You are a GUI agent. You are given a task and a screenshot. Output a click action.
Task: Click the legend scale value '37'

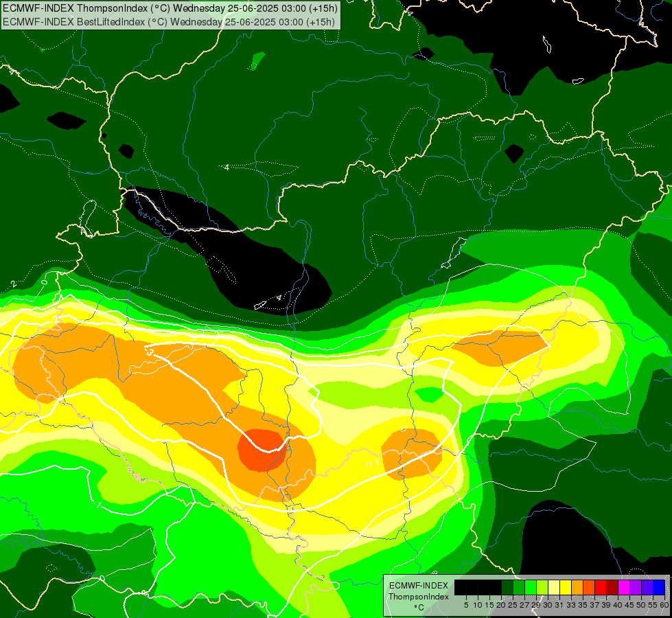(595, 605)
